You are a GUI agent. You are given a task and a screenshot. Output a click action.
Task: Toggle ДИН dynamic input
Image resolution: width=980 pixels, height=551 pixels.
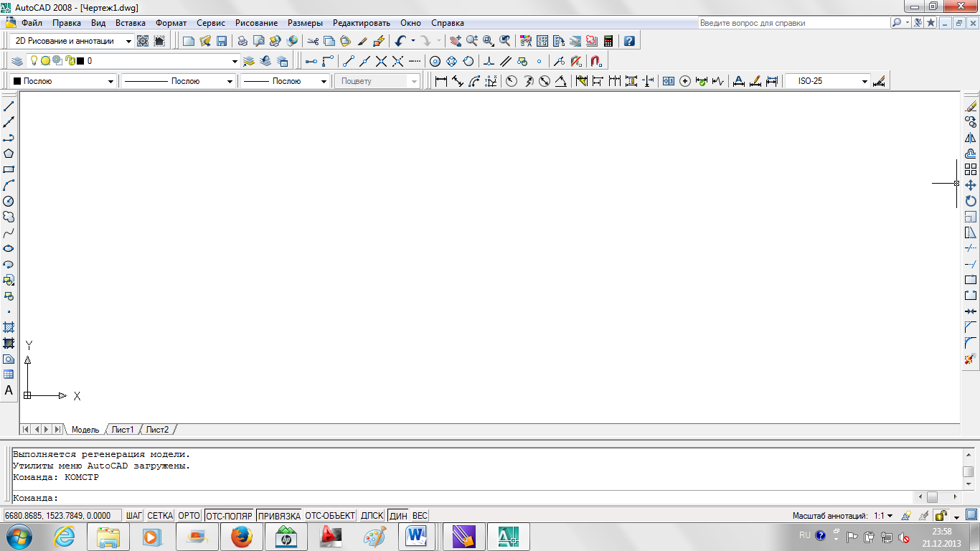(x=398, y=516)
